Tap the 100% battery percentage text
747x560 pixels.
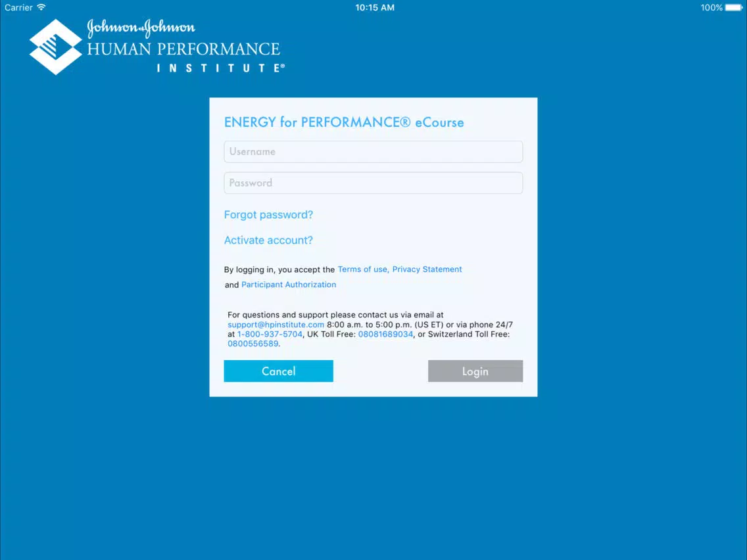point(711,8)
